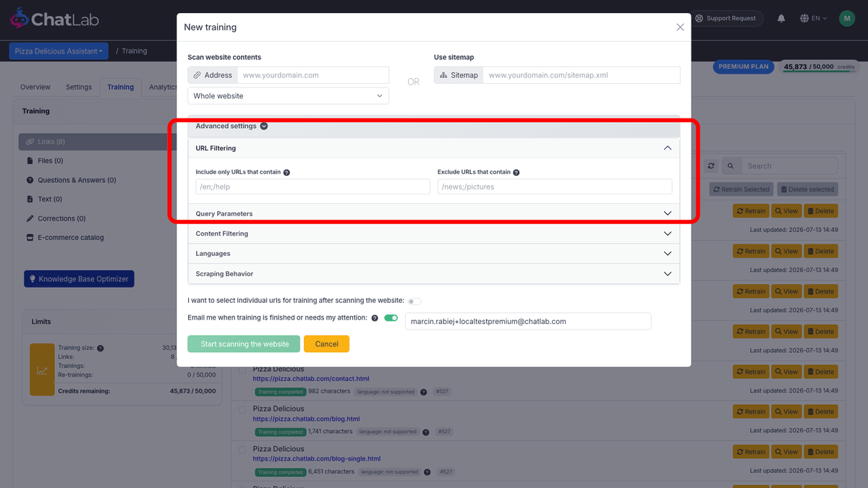868x488 pixels.
Task: Open https://pizza.chatlab.com/blog.html link
Action: click(306, 419)
